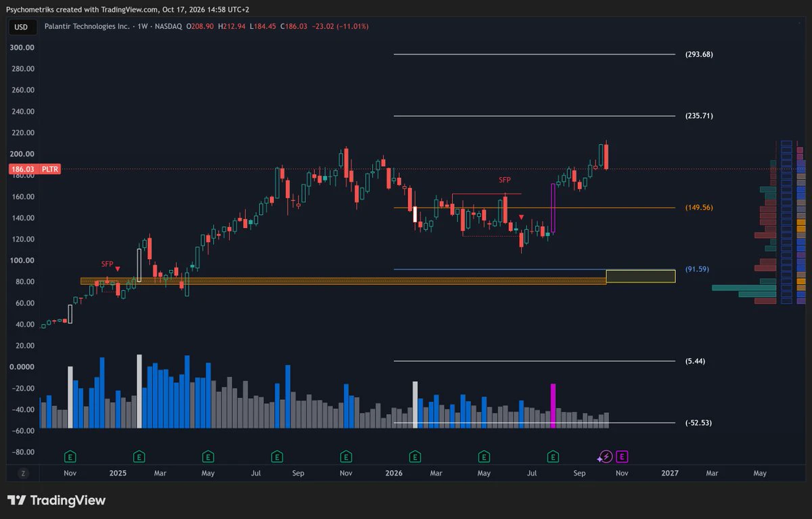Click the 186.03 current price tag

point(22,169)
